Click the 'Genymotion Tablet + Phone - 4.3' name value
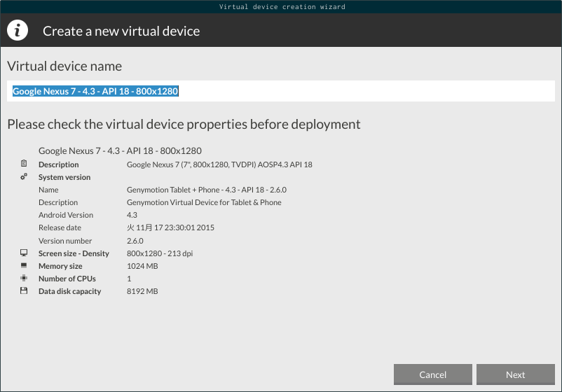The image size is (562, 392). (x=207, y=190)
